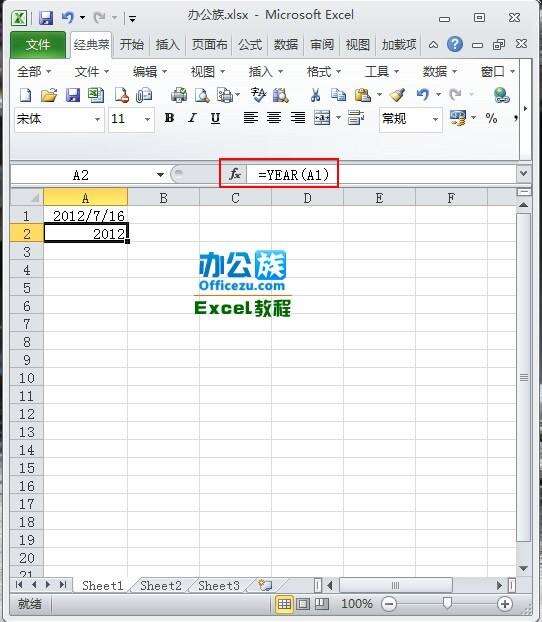Click the Save icon in classic toolbar
Image resolution: width=542 pixels, height=622 pixels.
coord(73,95)
